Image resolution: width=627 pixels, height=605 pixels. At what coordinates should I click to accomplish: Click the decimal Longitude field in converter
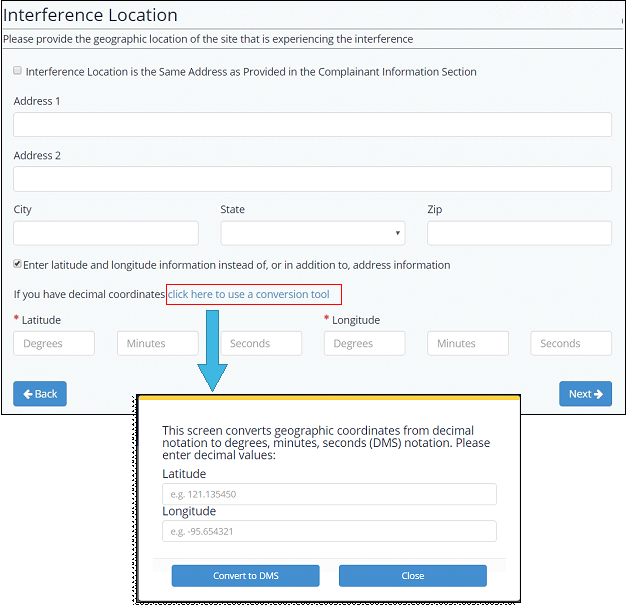[x=329, y=531]
